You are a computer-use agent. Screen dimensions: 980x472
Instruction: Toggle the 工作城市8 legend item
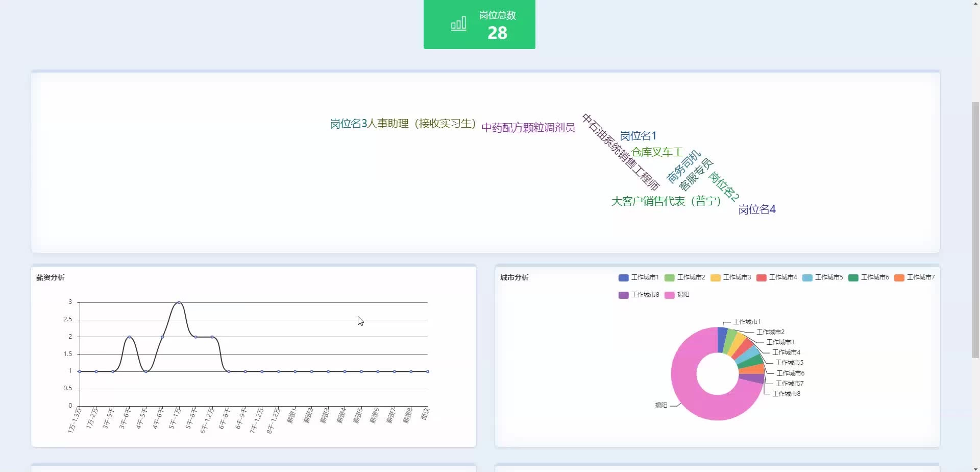point(639,295)
